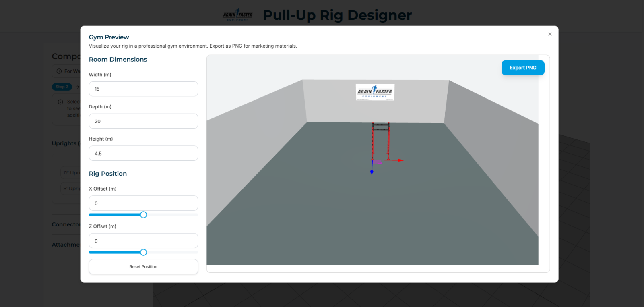Expand the Connectors section
Viewport: 644px width, 307px height.
(x=66, y=224)
